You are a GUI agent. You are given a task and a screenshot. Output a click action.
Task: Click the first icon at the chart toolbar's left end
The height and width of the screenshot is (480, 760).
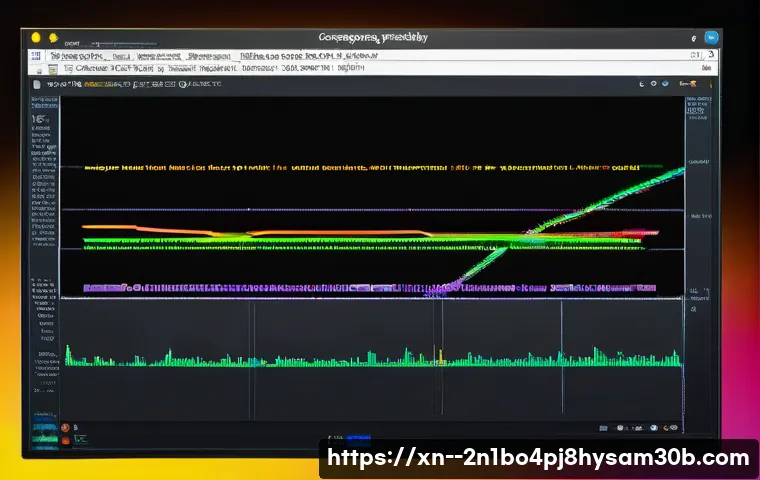tap(38, 86)
